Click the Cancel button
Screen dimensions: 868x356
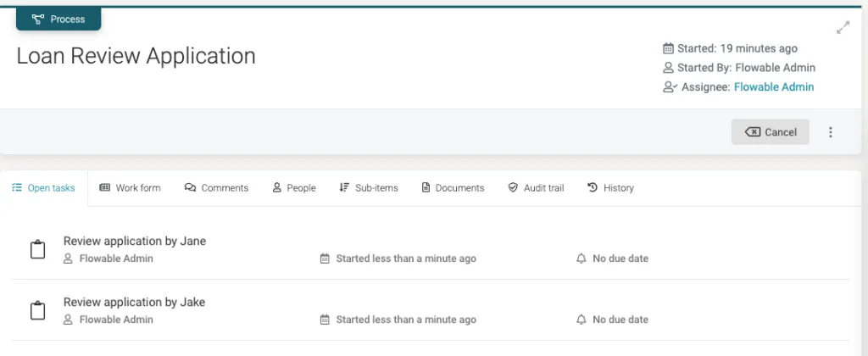[x=770, y=131]
